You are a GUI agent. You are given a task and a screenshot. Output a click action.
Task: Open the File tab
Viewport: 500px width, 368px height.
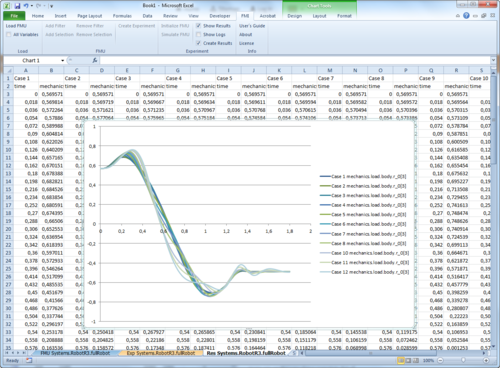click(x=14, y=16)
